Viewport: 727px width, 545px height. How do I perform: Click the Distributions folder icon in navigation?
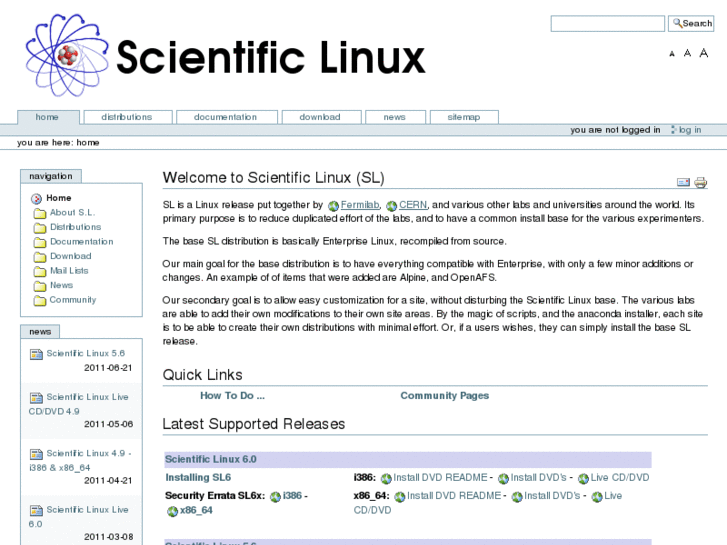click(x=39, y=228)
